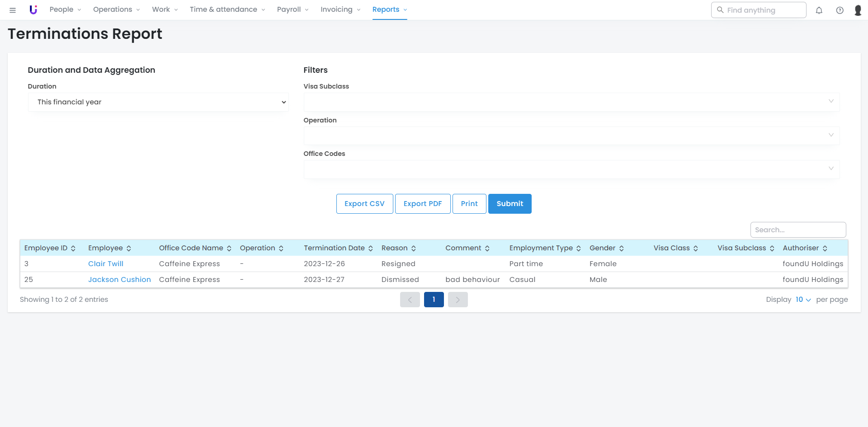Open the Office Codes filter dropdown
This screenshot has width=868, height=427.
tap(571, 169)
